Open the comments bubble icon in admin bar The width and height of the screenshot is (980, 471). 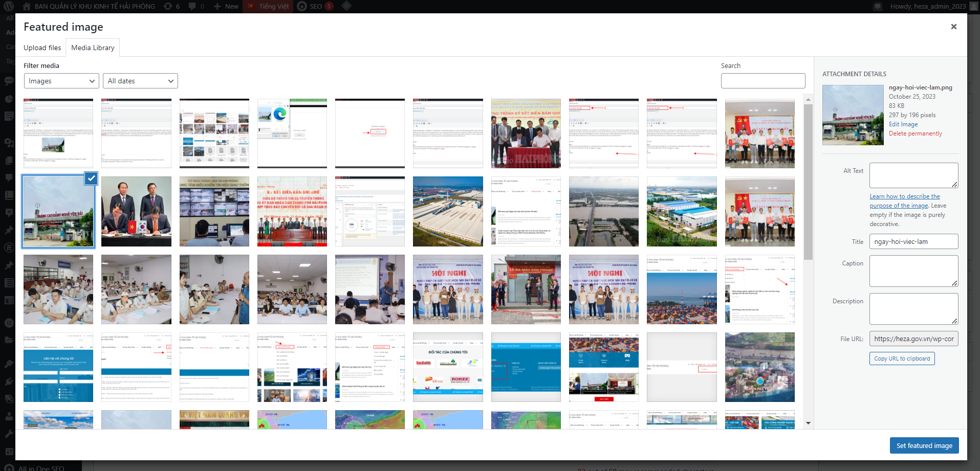[x=192, y=6]
